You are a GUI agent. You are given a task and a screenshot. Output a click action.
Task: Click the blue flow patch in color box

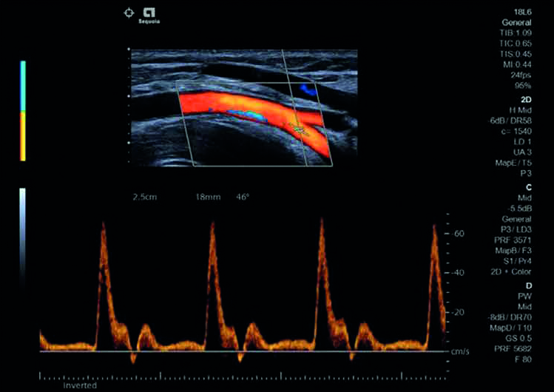click(x=308, y=90)
